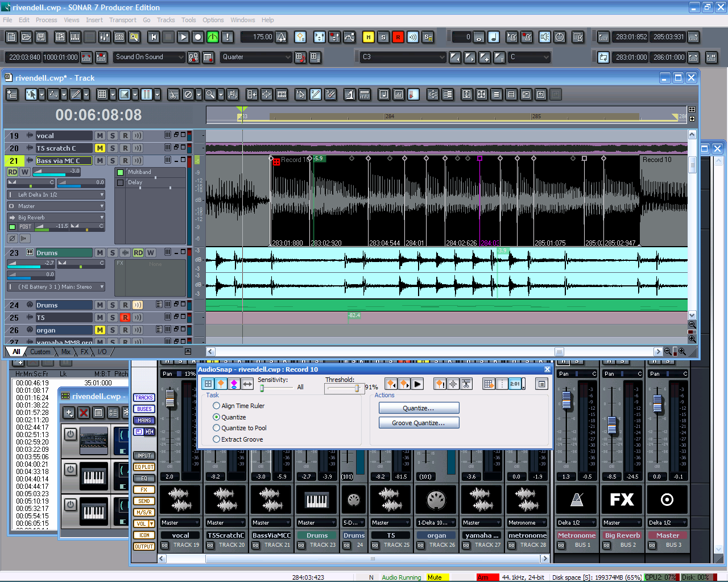Open the Piano Roll view icon
Viewport: 728px width, 582px height.
[75, 37]
